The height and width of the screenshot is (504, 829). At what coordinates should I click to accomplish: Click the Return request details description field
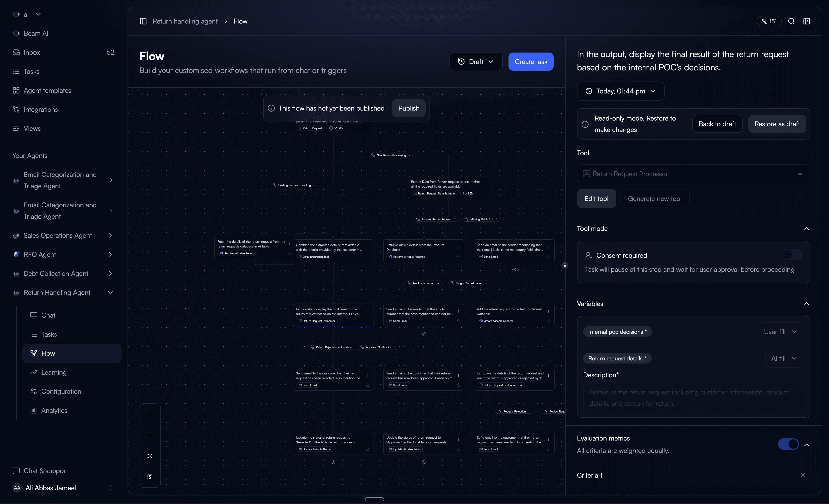pos(693,398)
